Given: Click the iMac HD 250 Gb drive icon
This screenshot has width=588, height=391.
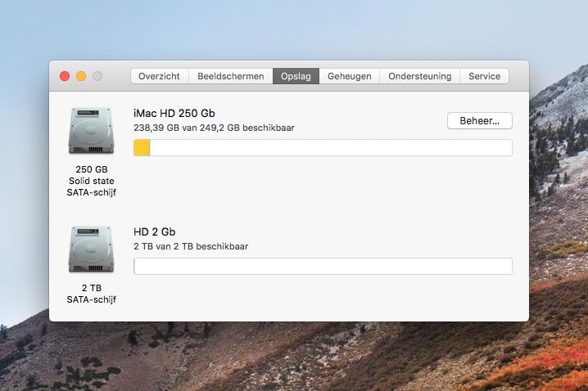Looking at the screenshot, I should [91, 130].
